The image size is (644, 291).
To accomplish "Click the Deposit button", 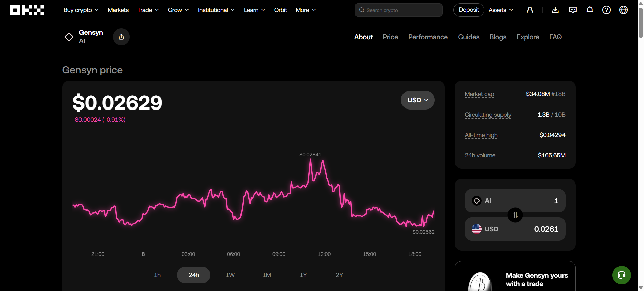I will (469, 10).
